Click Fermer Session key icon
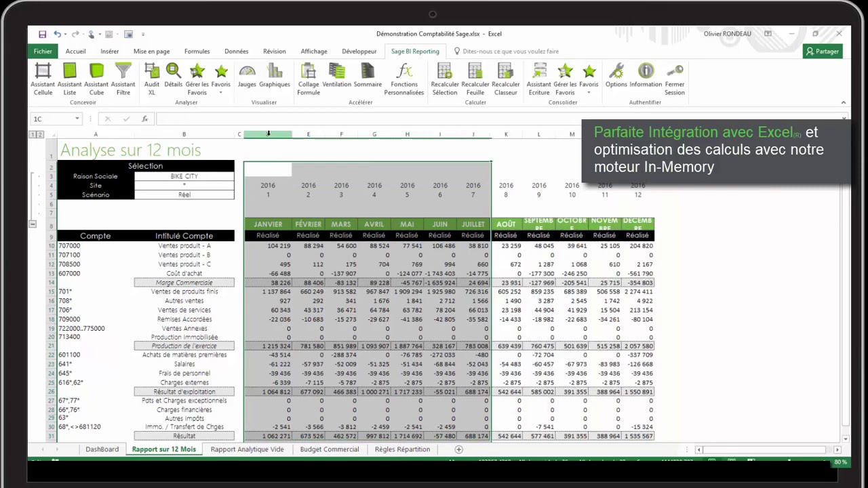Viewport: 868px width, 488px height. point(675,79)
